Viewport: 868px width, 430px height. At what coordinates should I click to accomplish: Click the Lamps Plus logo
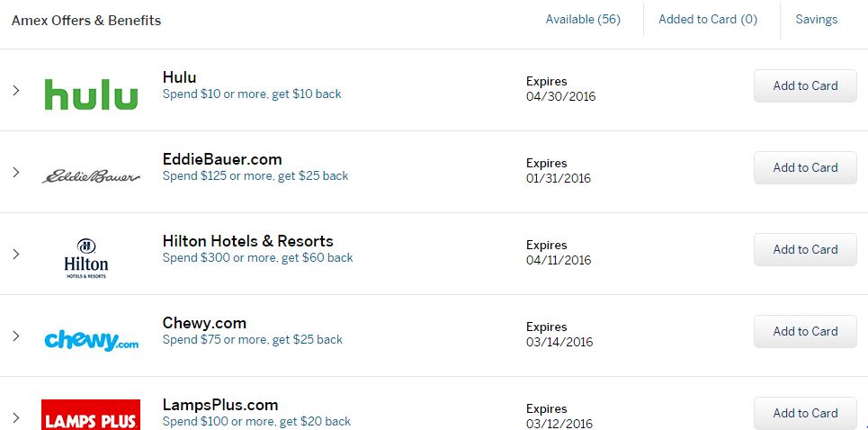pos(91,417)
